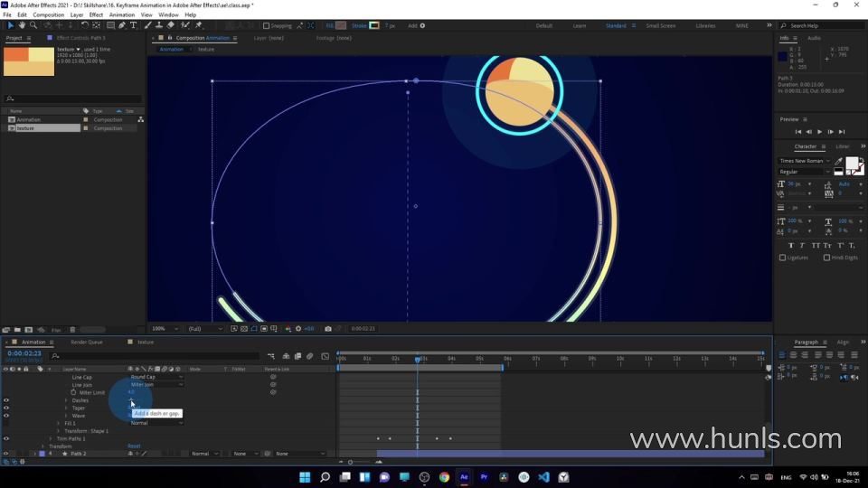The width and height of the screenshot is (868, 488).
Task: Check the Ligatures option
Action: coord(783,258)
